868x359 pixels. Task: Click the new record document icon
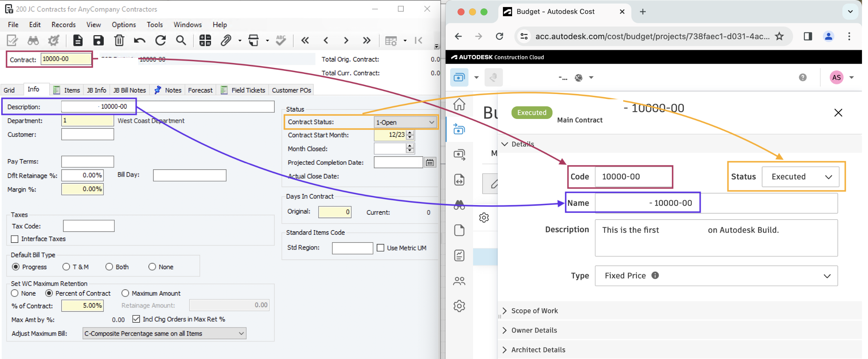click(x=78, y=40)
